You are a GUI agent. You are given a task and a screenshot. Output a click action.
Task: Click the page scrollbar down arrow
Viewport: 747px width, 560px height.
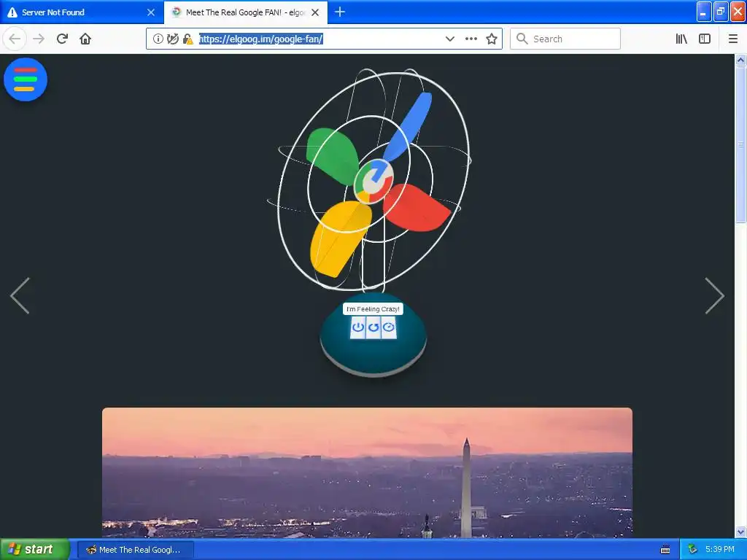coord(741,532)
